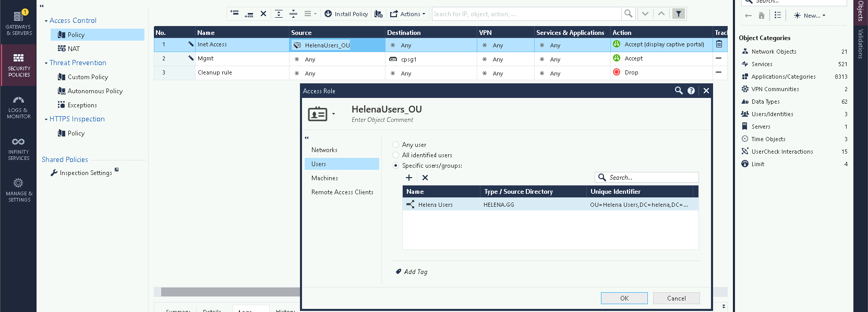Collapse the Threat Prevention tree section
Screen dimensions: 868x312
click(x=46, y=63)
